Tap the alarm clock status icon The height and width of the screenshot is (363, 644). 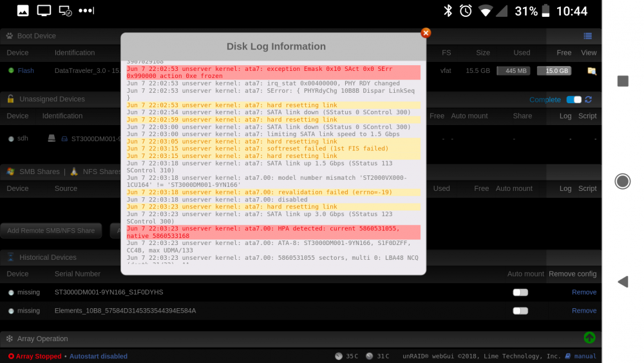point(466,11)
